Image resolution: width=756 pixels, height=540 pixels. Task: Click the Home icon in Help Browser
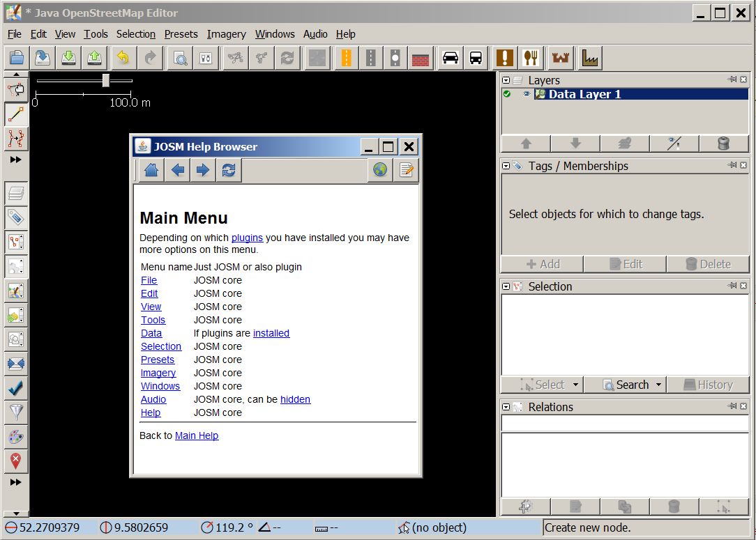[151, 170]
